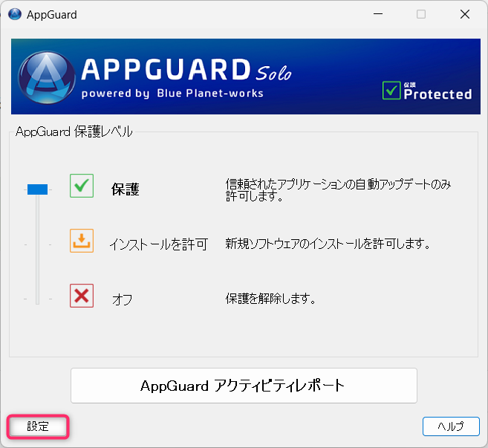Screen dimensions: 488x448
Task: Click the AppGuard globe logo in banner
Action: [46, 77]
